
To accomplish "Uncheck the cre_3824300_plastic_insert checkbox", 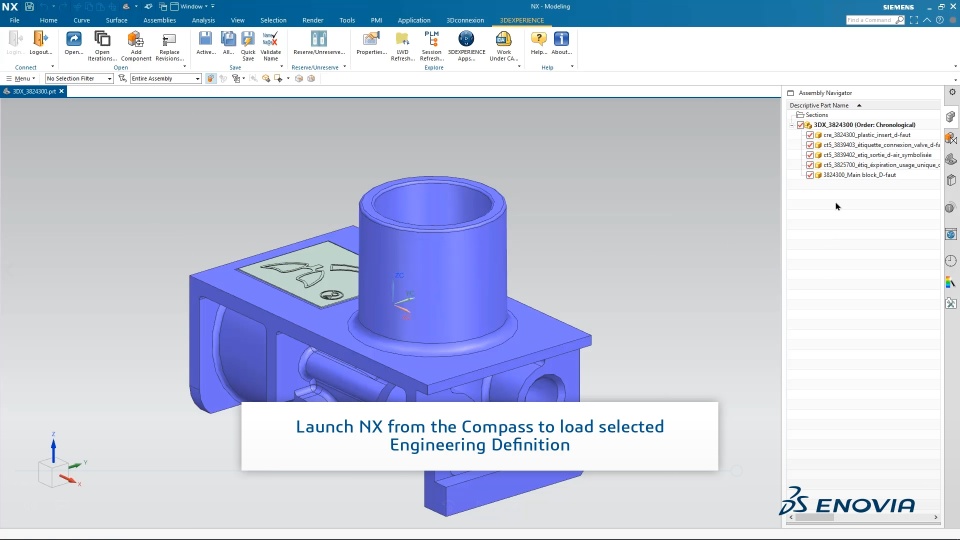I will [810, 135].
